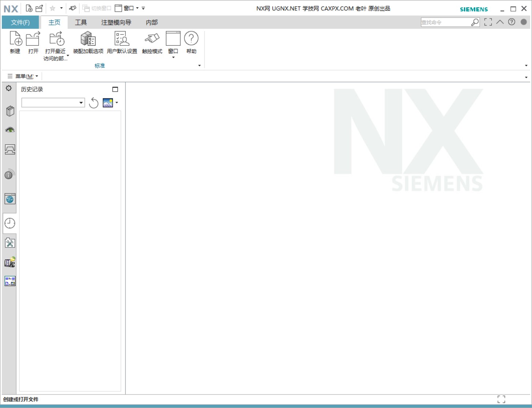Select the history clock resource tab
This screenshot has height=408, width=532.
click(10, 223)
